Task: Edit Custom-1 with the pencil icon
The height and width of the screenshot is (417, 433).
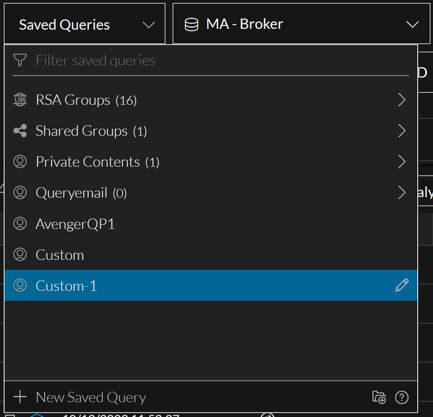Action: [402, 286]
